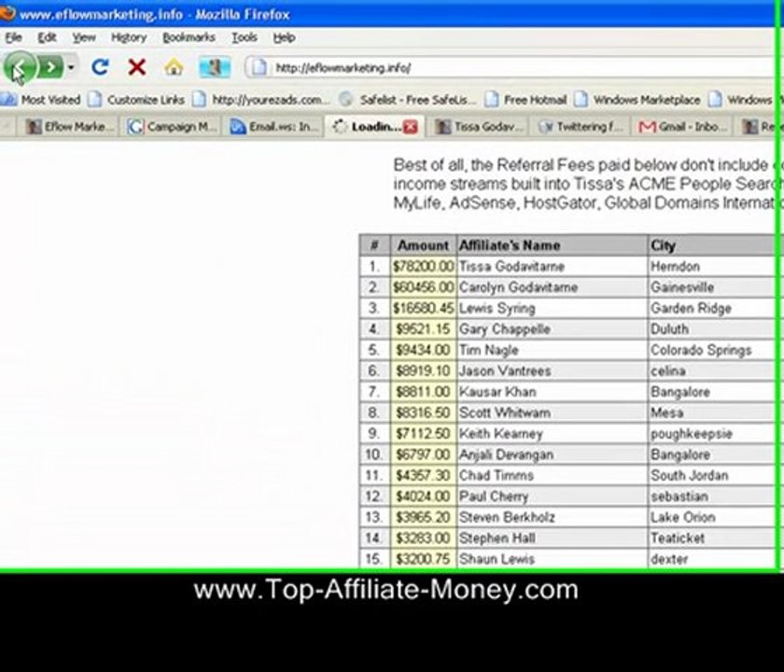Click the name Lewis Syring
784x672 pixels.
pyautogui.click(x=497, y=309)
